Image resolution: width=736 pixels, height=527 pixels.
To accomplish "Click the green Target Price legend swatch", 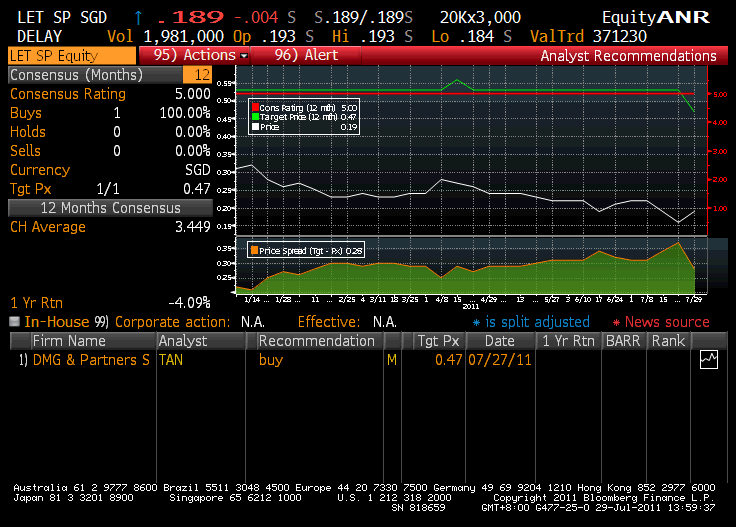I will [255, 116].
